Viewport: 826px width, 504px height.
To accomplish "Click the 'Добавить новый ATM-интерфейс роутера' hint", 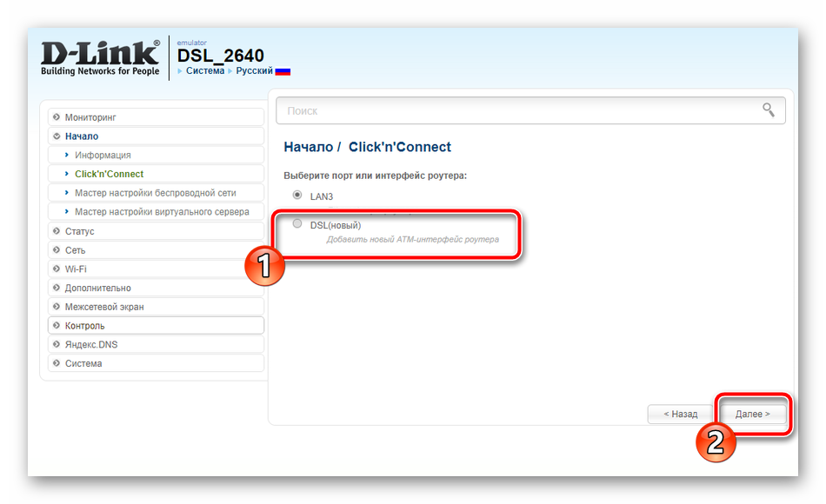I will pos(412,239).
